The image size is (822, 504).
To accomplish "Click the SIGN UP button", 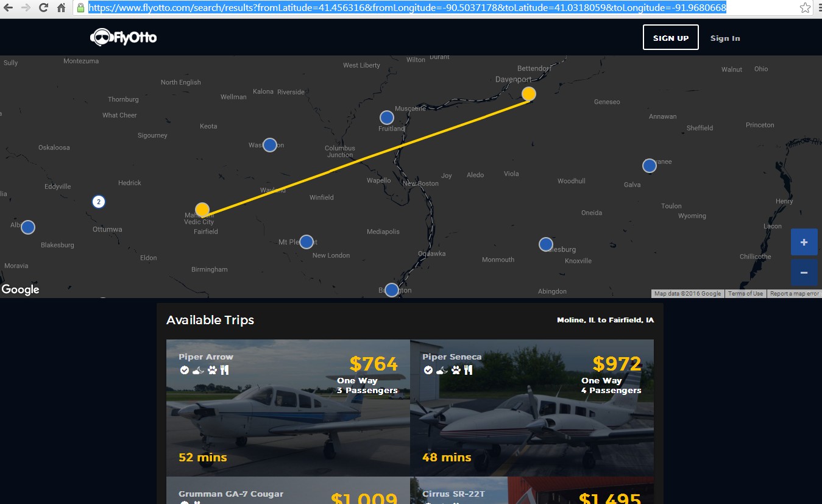I will [671, 37].
